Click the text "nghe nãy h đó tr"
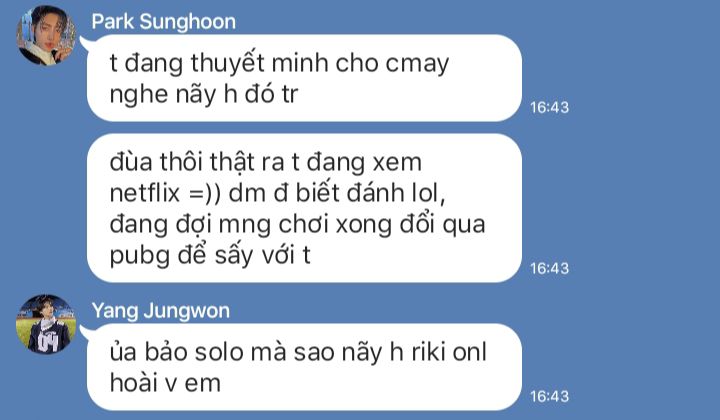 (x=204, y=95)
